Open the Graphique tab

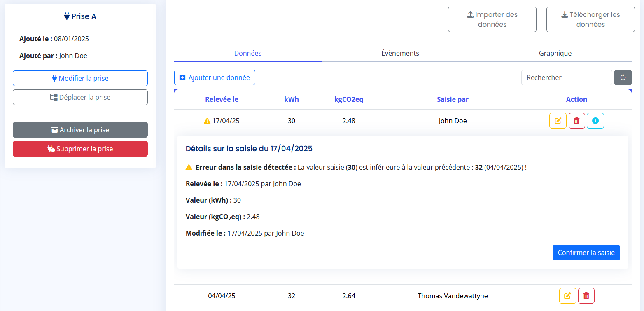(555, 53)
